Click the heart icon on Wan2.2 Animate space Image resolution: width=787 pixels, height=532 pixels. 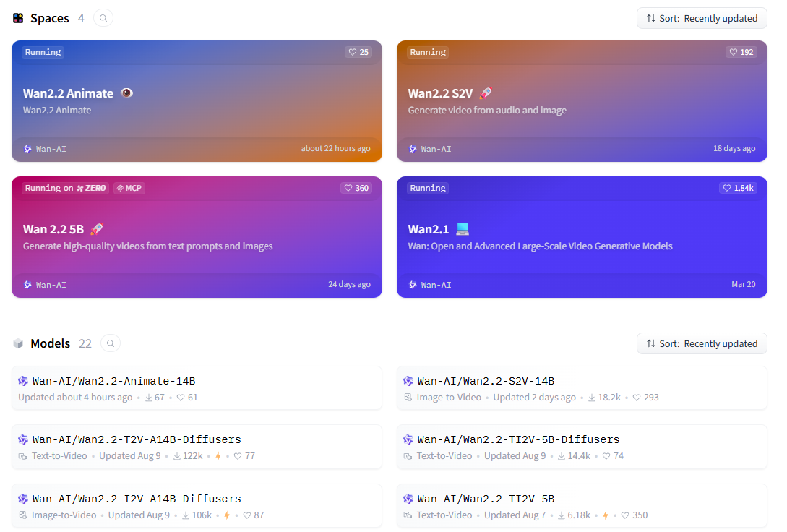click(353, 52)
